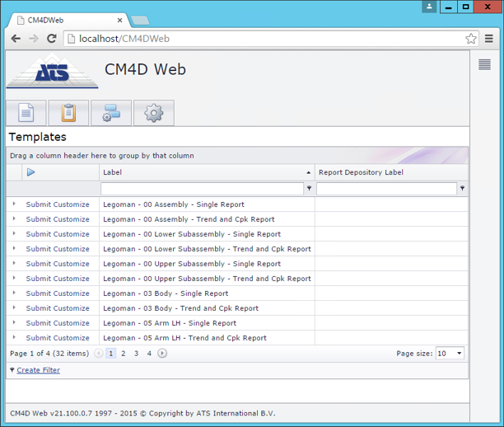Viewport: 504px width, 427px height.
Task: Open the Chrome hamburger menu
Action: tap(489, 39)
